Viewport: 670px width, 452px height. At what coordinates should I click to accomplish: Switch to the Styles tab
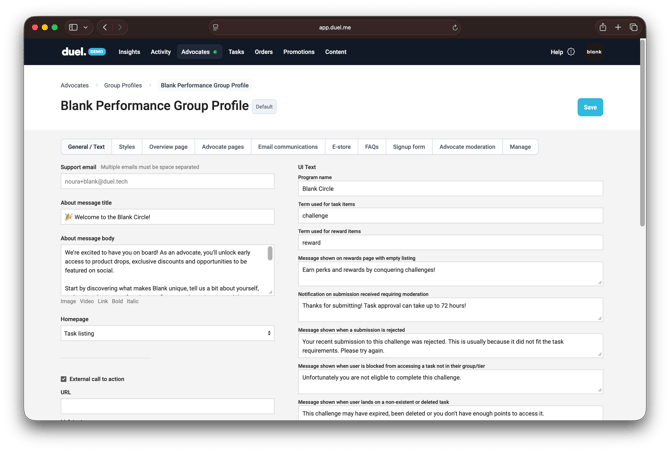126,147
